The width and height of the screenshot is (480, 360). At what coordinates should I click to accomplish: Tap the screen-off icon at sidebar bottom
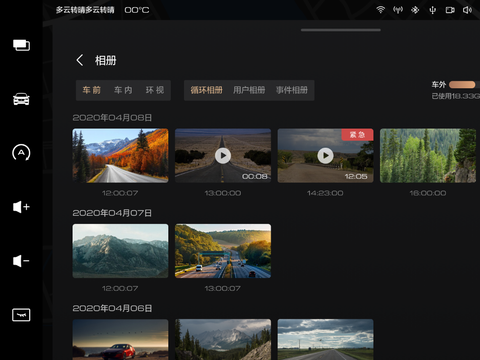point(21,315)
